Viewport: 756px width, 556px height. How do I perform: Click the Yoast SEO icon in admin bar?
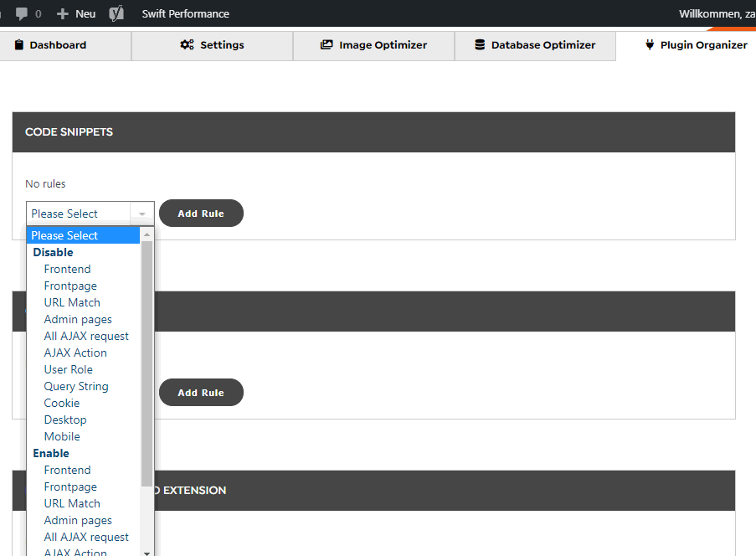pos(116,13)
